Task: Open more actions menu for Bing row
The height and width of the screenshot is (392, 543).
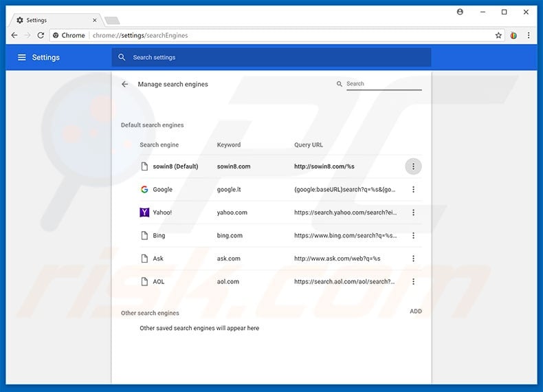Action: [x=413, y=235]
